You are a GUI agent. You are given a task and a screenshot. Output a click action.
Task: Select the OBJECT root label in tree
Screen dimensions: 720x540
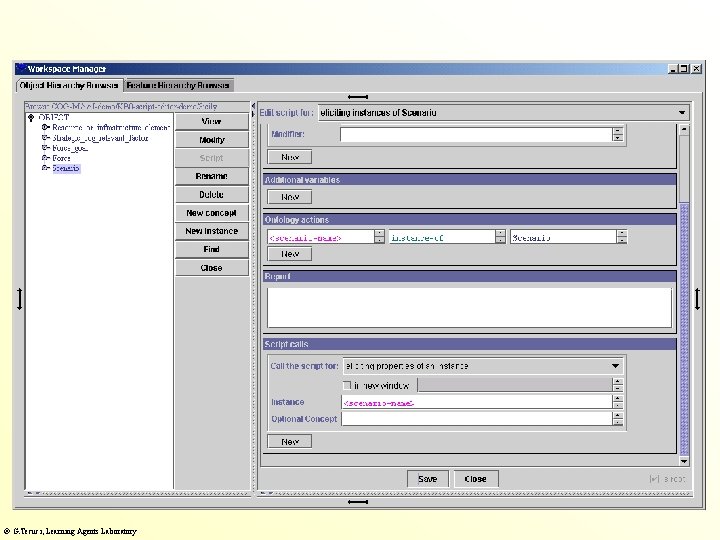(x=54, y=118)
